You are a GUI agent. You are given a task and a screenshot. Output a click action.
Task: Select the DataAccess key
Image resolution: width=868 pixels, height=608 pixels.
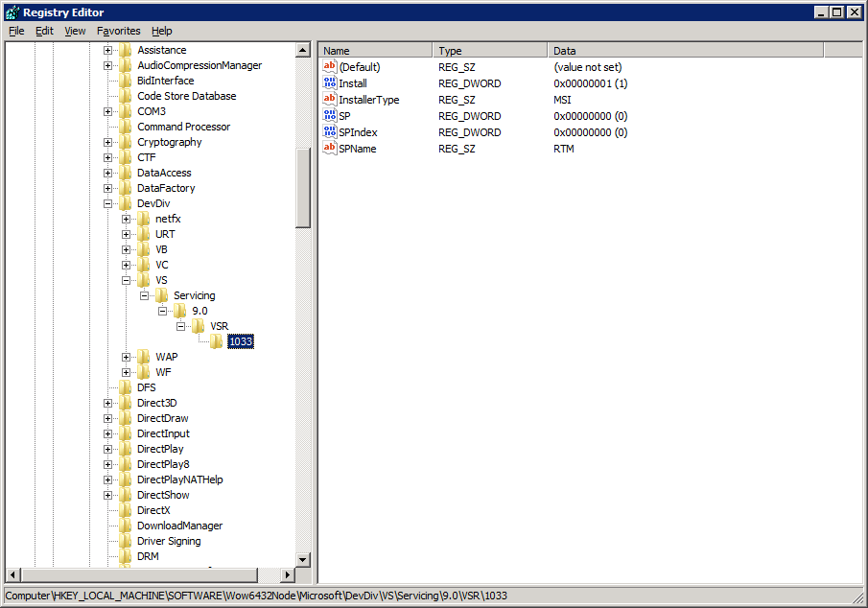click(164, 173)
